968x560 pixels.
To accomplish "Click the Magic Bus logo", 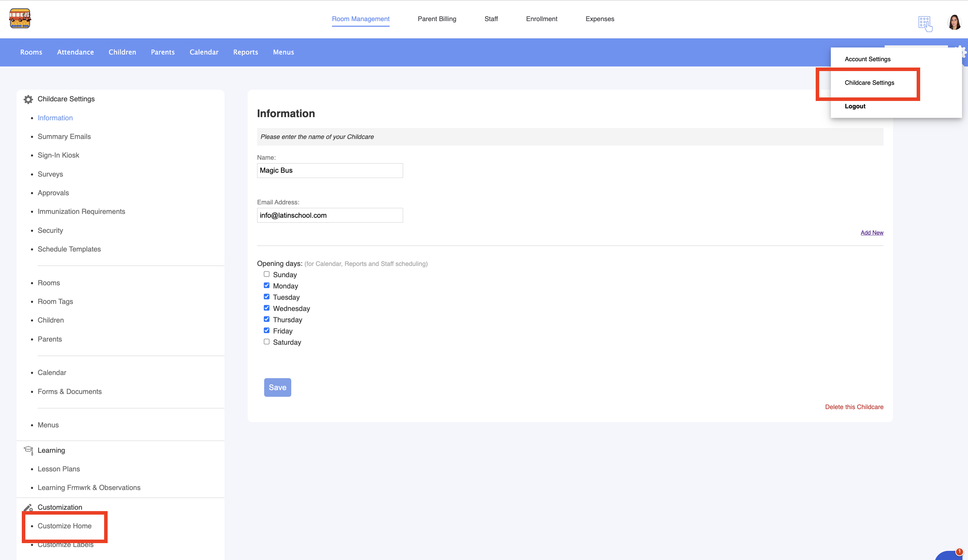I will [20, 18].
